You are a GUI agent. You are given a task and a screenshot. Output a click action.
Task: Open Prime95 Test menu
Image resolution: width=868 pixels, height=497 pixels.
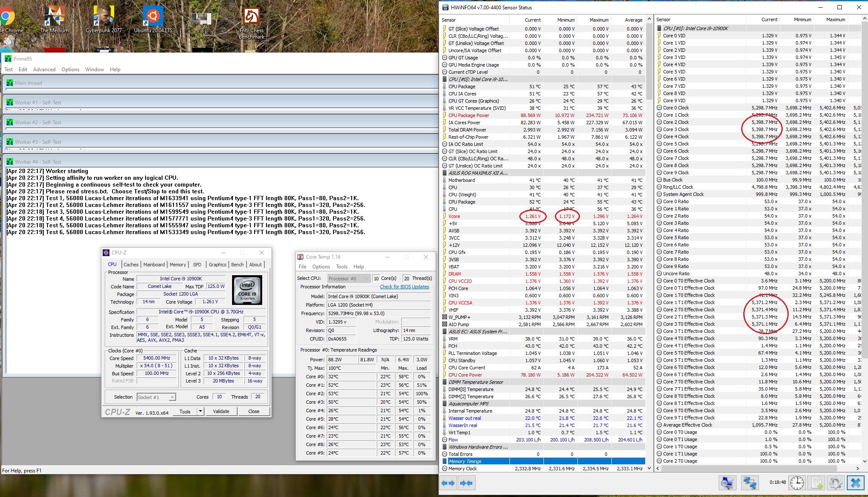[x=8, y=70]
